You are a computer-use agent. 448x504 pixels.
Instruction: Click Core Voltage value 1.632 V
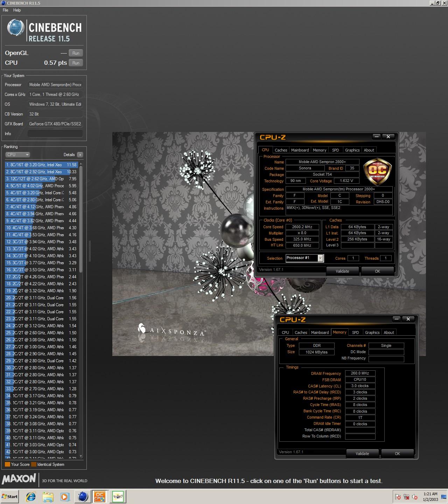(x=346, y=181)
